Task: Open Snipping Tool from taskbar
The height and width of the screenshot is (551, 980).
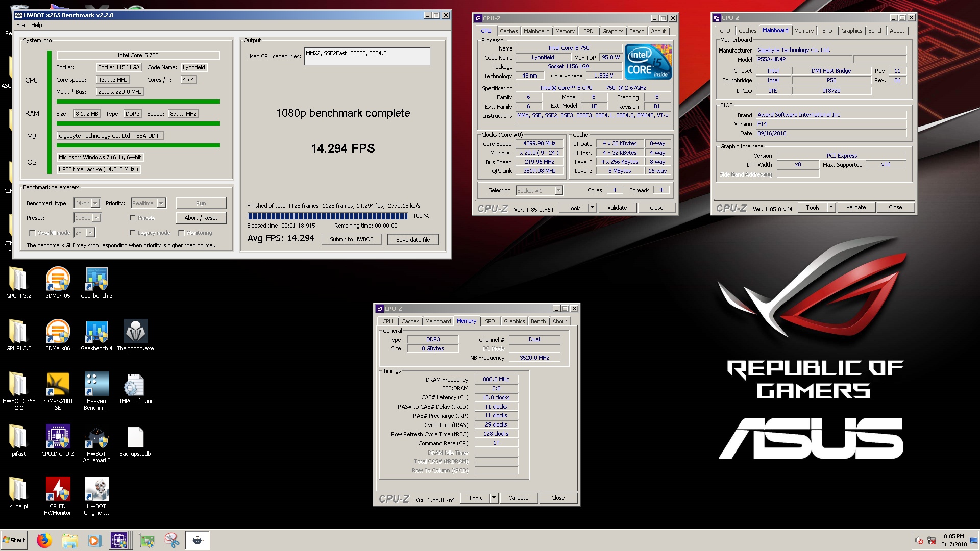Action: [x=172, y=540]
